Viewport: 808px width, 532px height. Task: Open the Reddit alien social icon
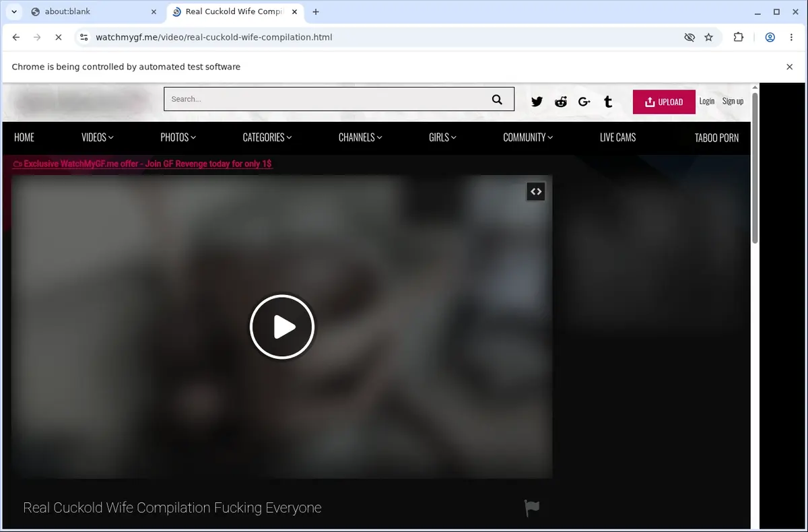click(561, 102)
